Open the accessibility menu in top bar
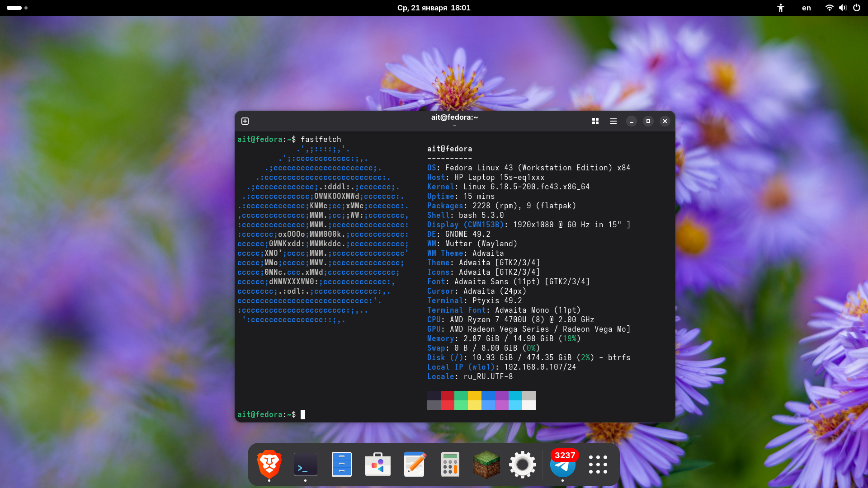868x488 pixels. 781,8
